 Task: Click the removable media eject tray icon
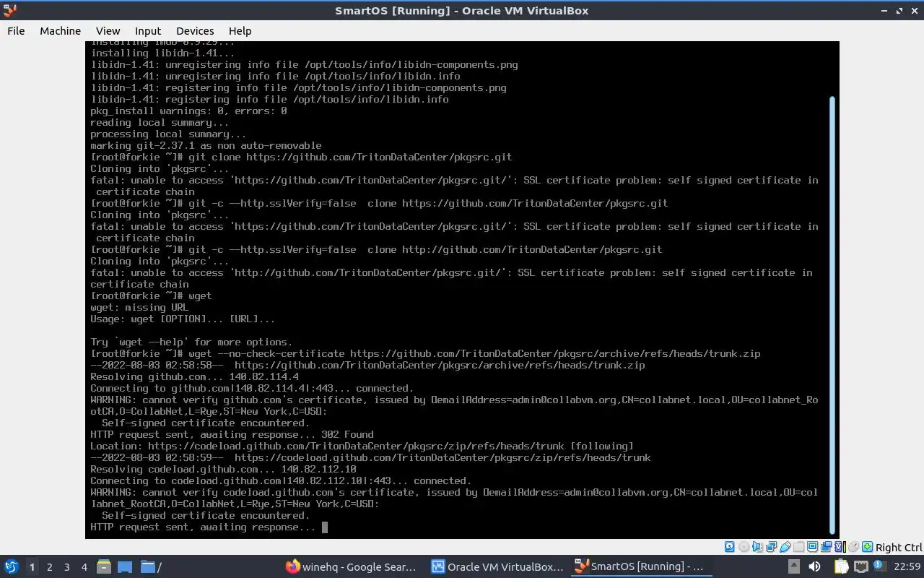[794, 566]
